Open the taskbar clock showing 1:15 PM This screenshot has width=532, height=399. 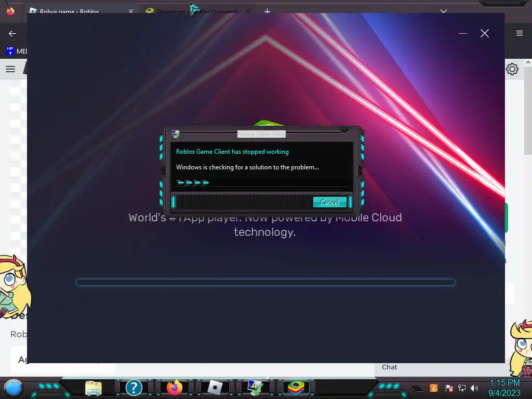pos(504,388)
